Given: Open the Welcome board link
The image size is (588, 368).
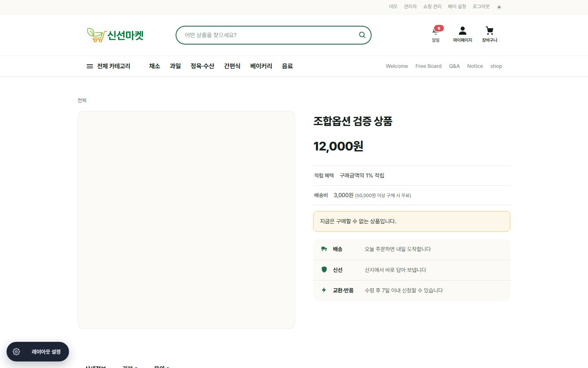Looking at the screenshot, I should (x=397, y=66).
